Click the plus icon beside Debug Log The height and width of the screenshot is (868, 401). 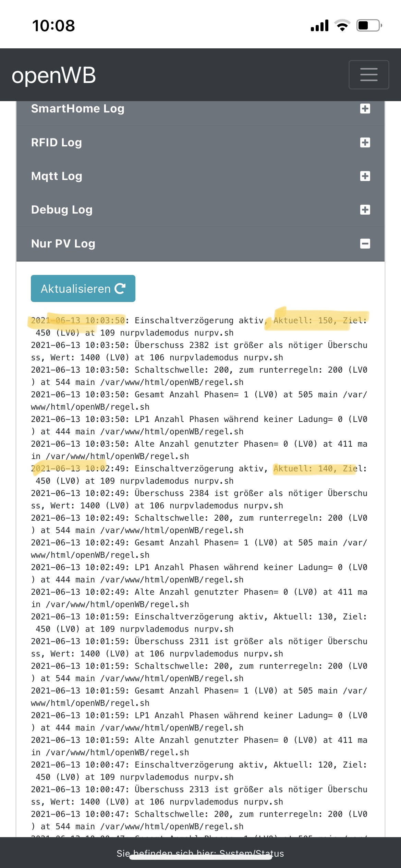point(365,209)
